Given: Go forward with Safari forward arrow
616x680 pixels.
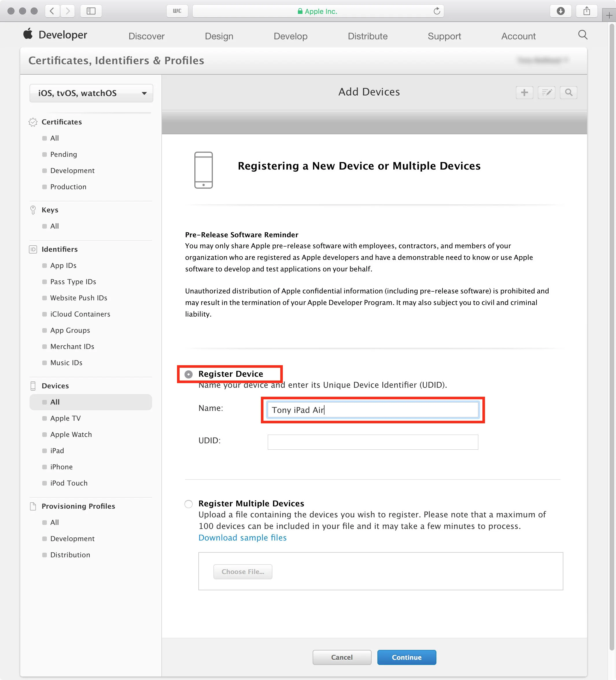Looking at the screenshot, I should tap(67, 11).
